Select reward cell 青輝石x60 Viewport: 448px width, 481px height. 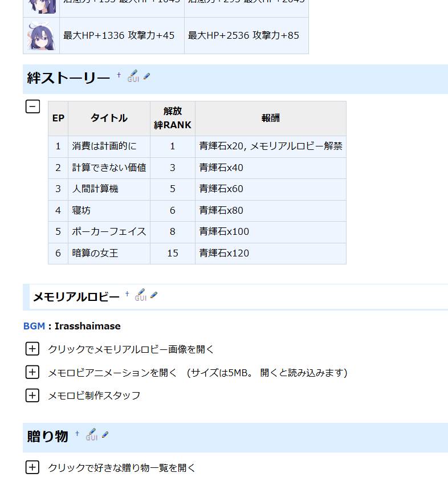[271, 189]
